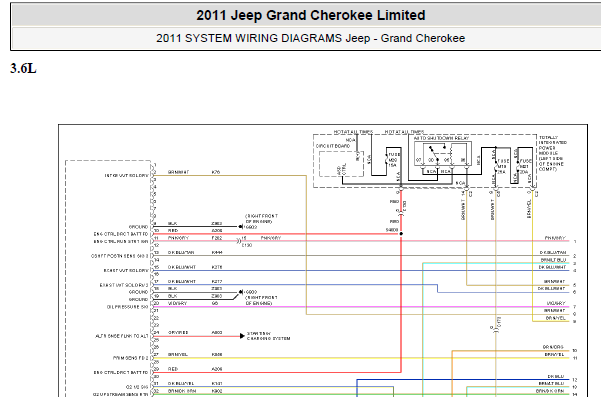Click the "INTAKE VVT SOL DRV" pin 2 label
This screenshot has height=397, width=601.
tap(126, 176)
